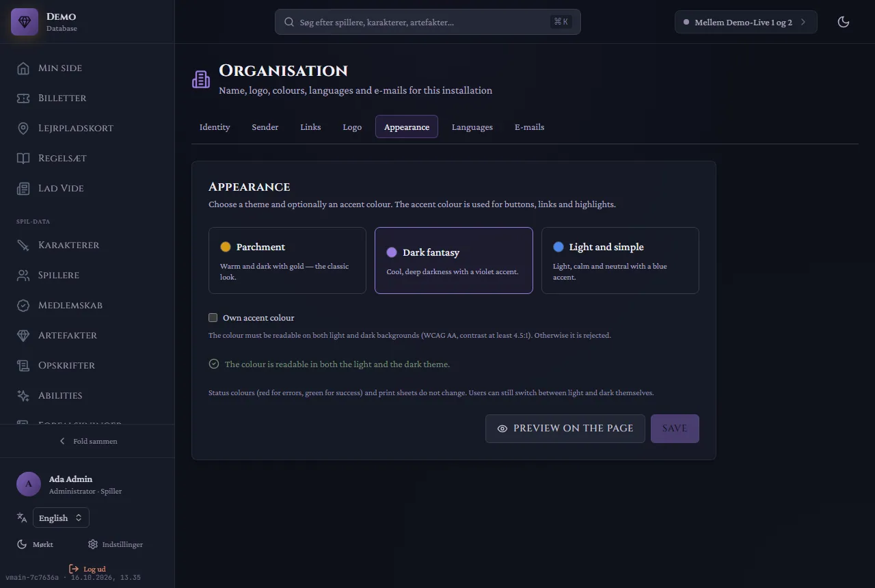Viewport: 875px width, 588px height.
Task: Click the Ada Admin avatar
Action: click(29, 484)
